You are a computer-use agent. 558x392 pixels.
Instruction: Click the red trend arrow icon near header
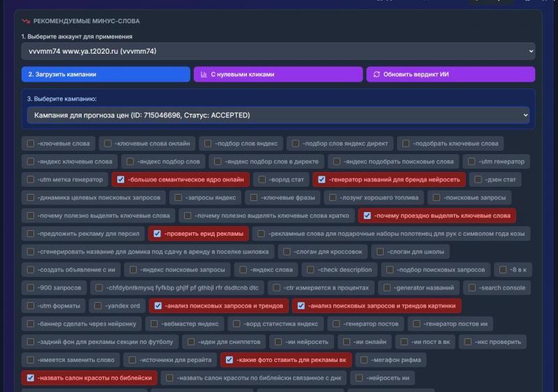pos(26,21)
